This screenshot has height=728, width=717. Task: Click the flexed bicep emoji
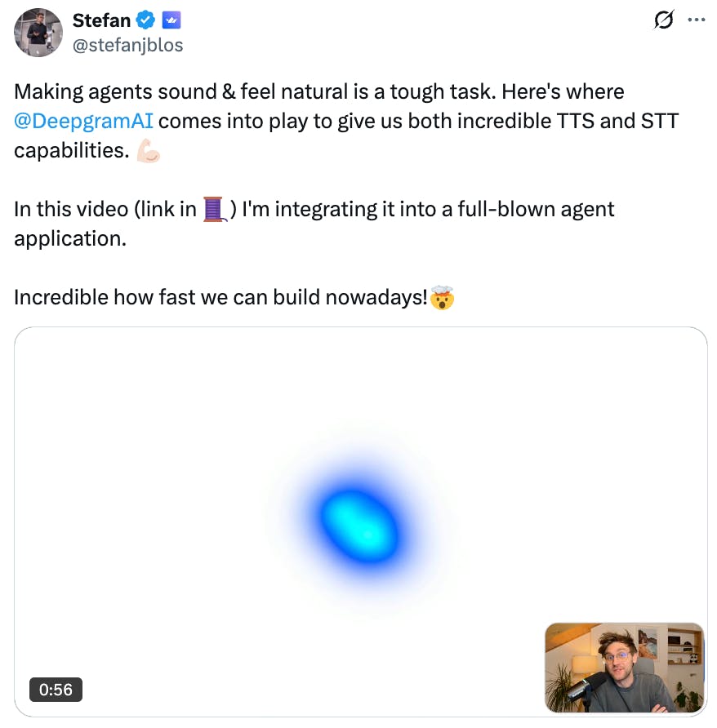pyautogui.click(x=149, y=151)
